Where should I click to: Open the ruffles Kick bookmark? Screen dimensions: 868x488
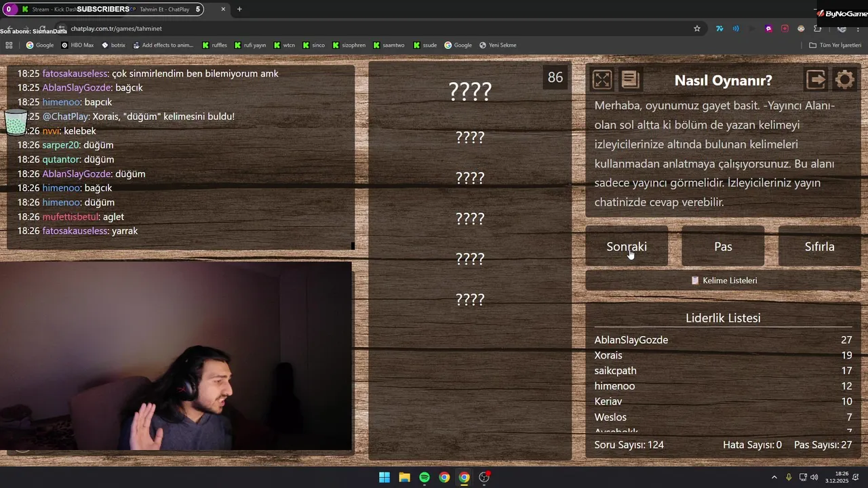pos(214,45)
